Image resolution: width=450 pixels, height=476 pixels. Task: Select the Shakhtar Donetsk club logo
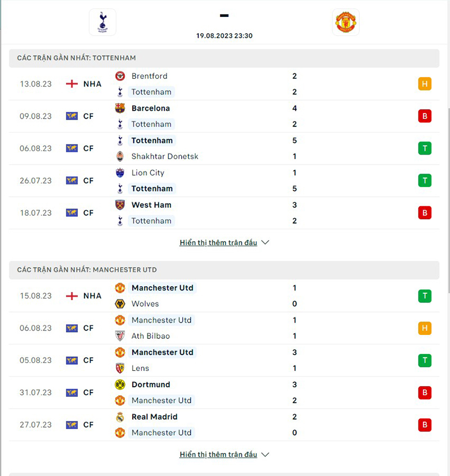click(120, 156)
